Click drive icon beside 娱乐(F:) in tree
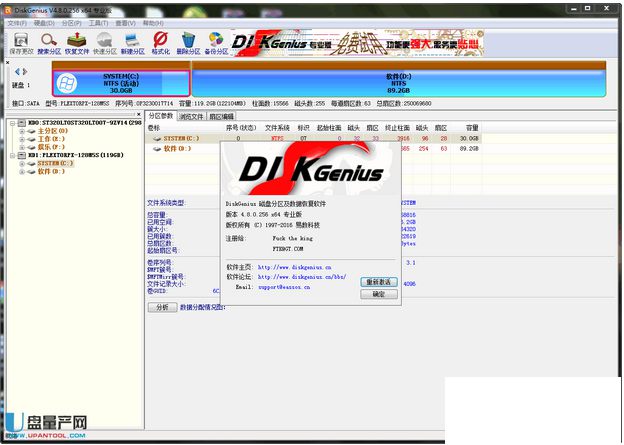 pos(31,147)
